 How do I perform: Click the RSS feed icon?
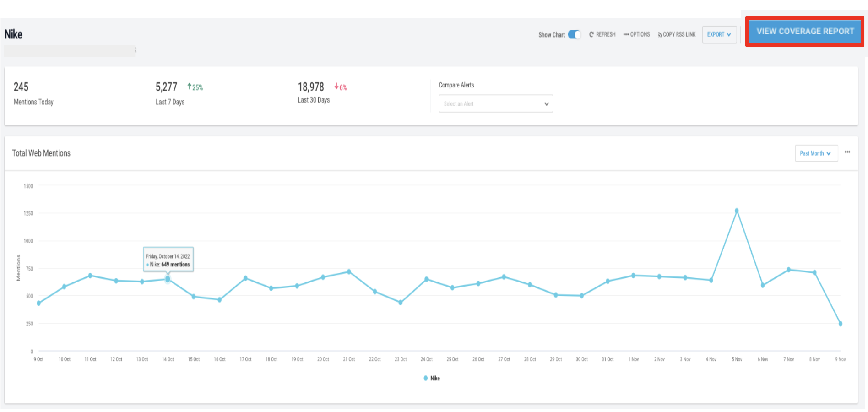(659, 34)
